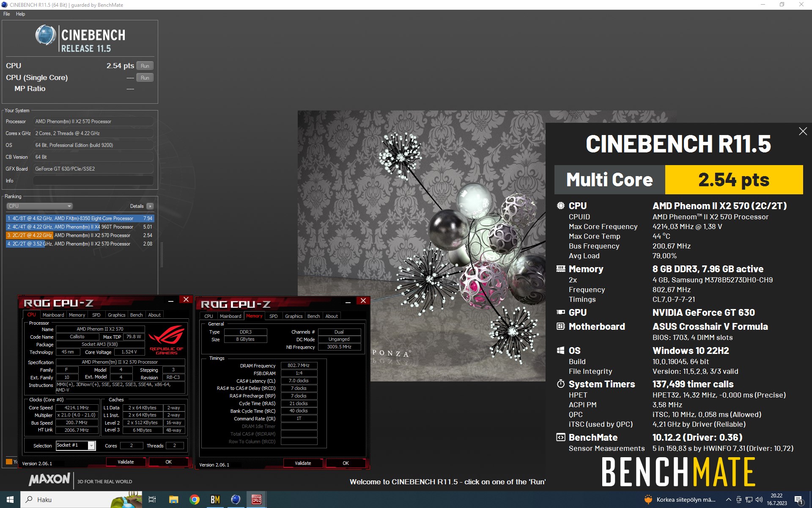Open the Ranking CPU dropdown
The width and height of the screenshot is (812, 508).
click(x=39, y=206)
